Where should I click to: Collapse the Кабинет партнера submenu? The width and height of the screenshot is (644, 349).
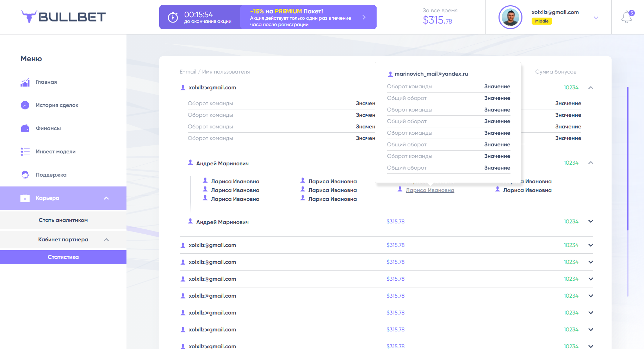tap(106, 240)
